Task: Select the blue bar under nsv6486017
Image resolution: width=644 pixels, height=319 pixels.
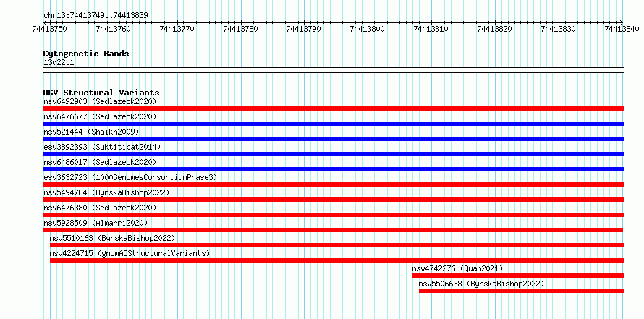Action: point(333,169)
